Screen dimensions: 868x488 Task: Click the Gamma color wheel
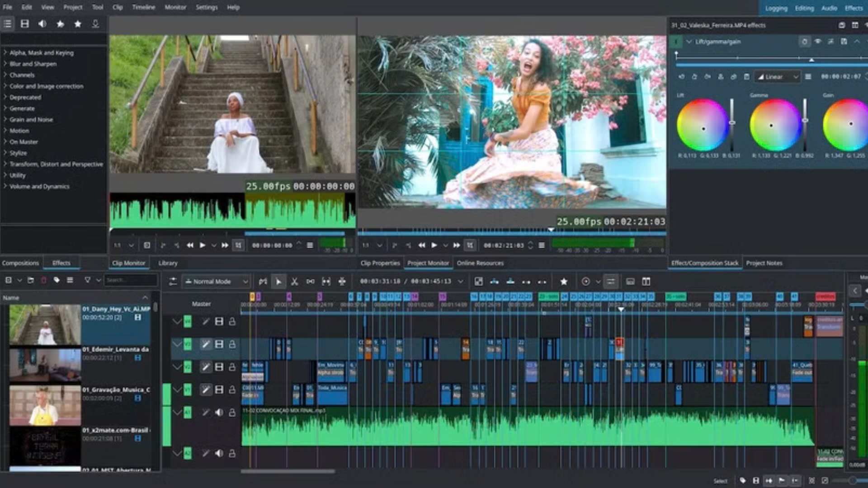coord(775,125)
